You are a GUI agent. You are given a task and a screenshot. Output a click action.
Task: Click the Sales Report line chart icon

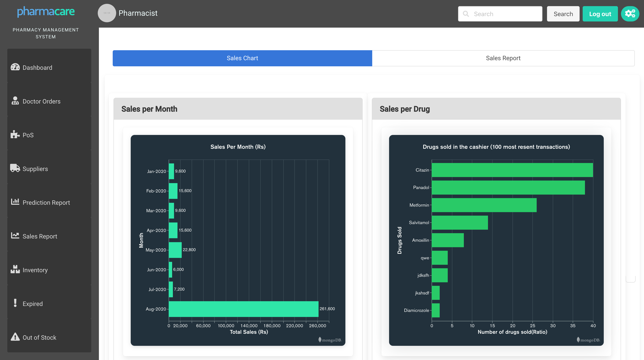click(x=15, y=236)
